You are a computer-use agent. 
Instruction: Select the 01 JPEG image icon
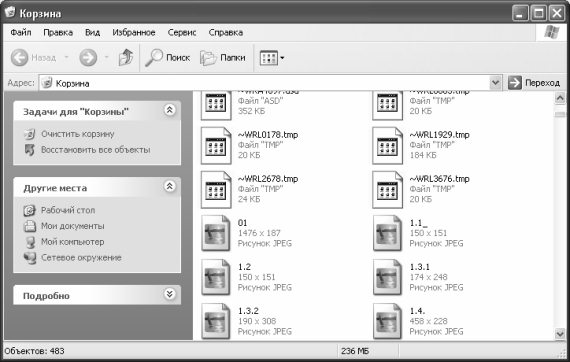216,233
